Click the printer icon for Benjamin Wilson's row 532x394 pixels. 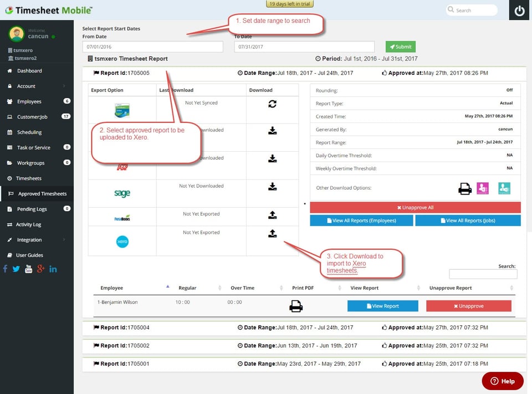click(296, 305)
